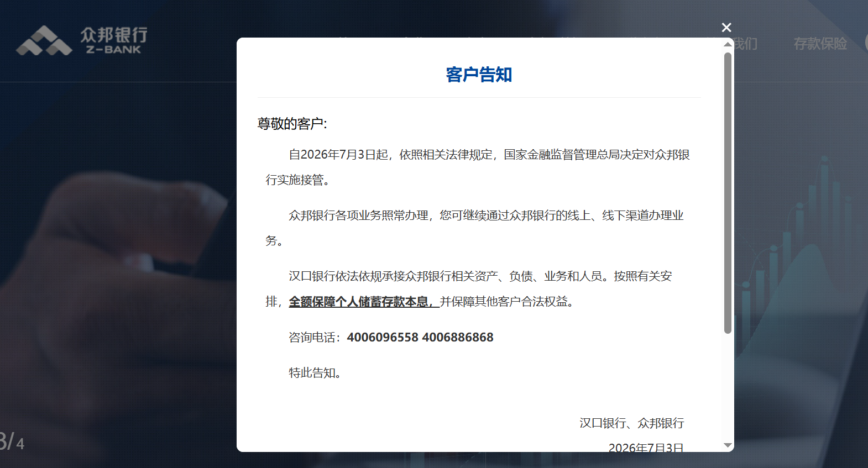The width and height of the screenshot is (868, 468).
Task: Click the dialog scrollbar up arrow
Action: (728, 44)
